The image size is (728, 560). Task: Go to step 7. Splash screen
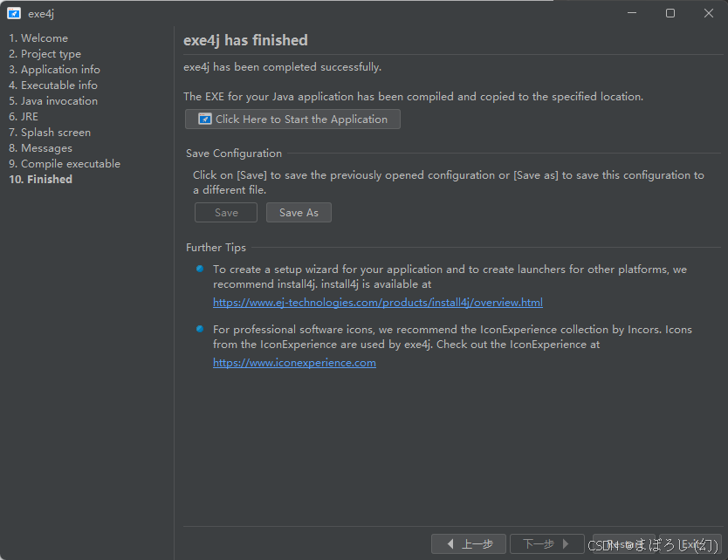pos(49,133)
